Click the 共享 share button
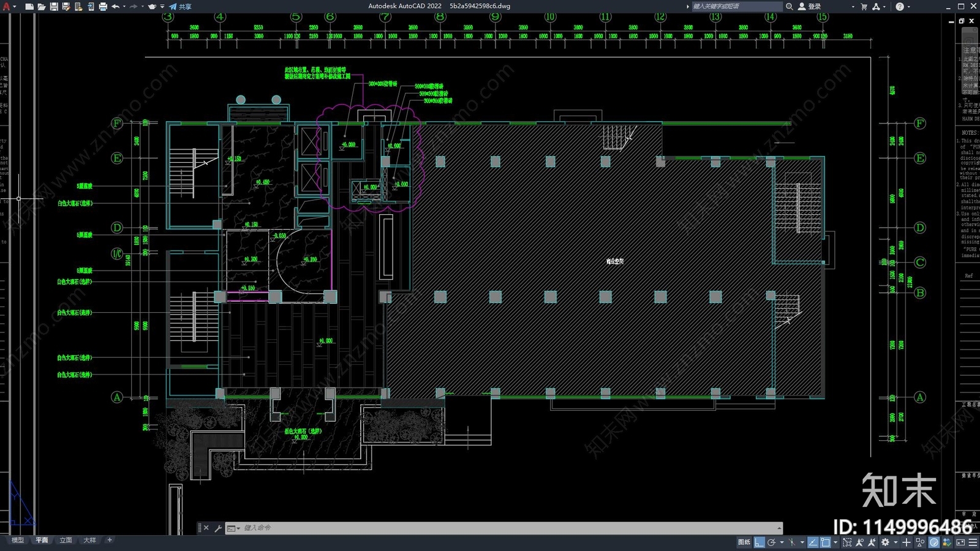 181,6
